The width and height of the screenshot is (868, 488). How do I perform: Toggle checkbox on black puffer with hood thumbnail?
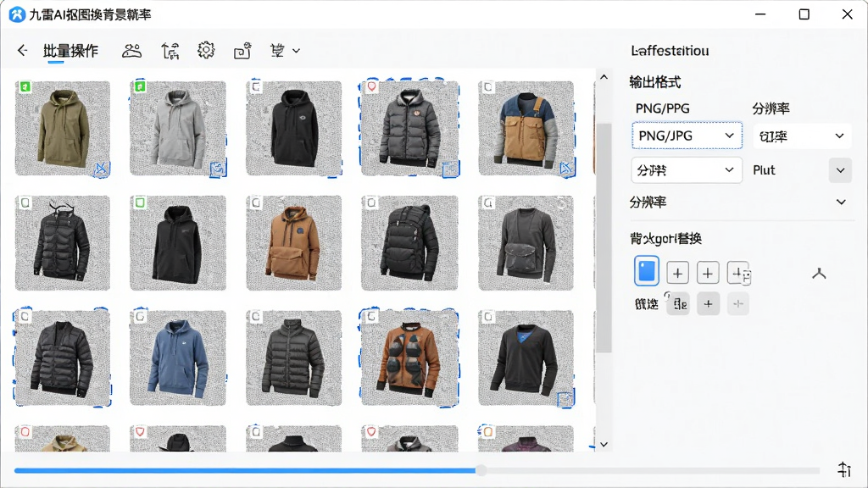coord(25,203)
